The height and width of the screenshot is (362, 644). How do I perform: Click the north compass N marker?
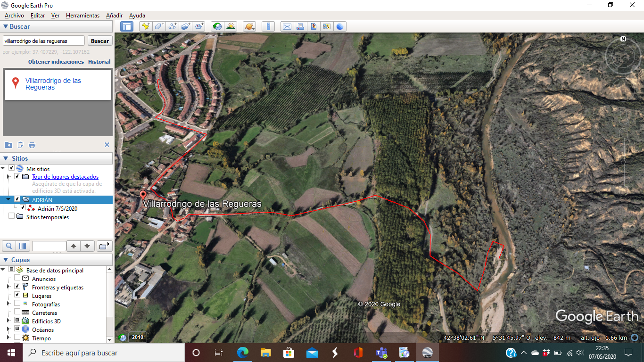point(623,39)
